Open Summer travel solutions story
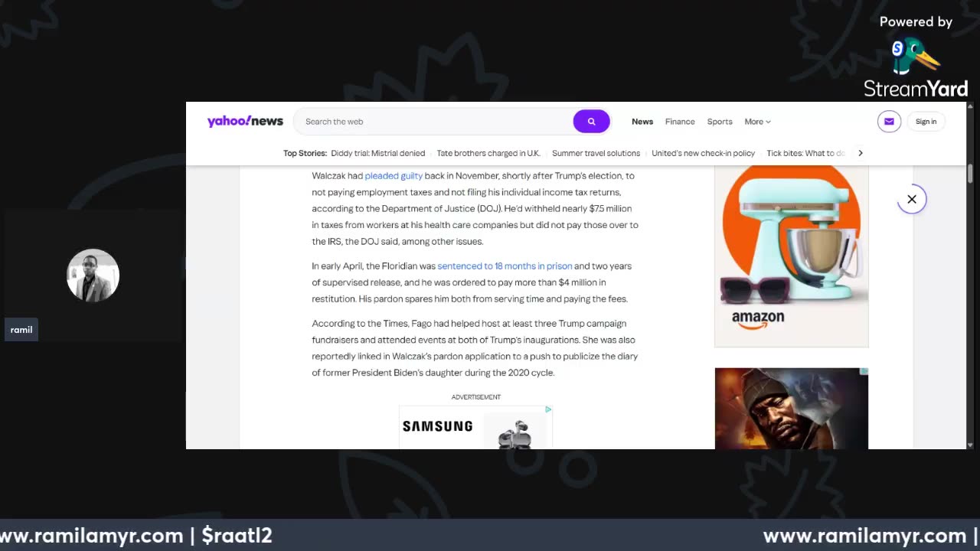The height and width of the screenshot is (551, 980). (x=596, y=153)
